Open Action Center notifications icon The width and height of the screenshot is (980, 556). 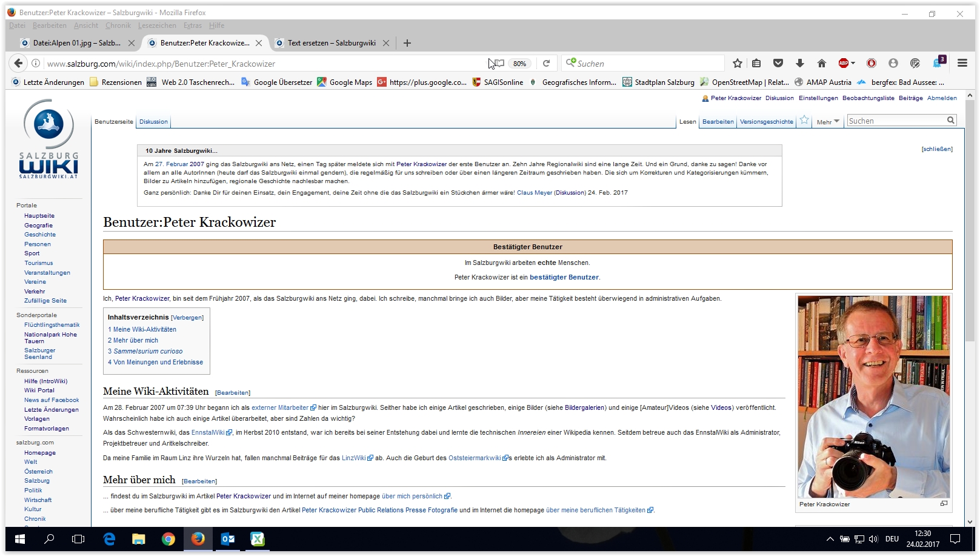[x=955, y=539]
